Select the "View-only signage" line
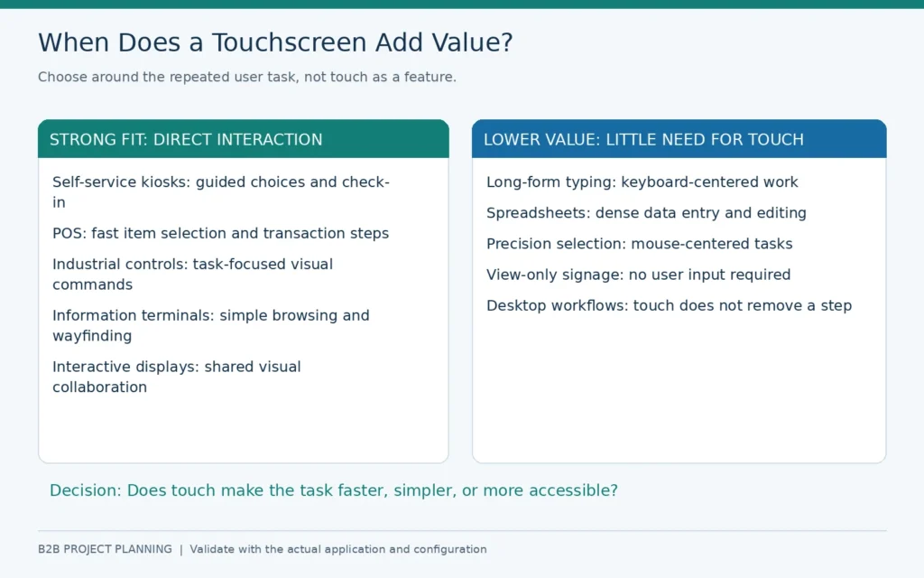 (x=638, y=275)
